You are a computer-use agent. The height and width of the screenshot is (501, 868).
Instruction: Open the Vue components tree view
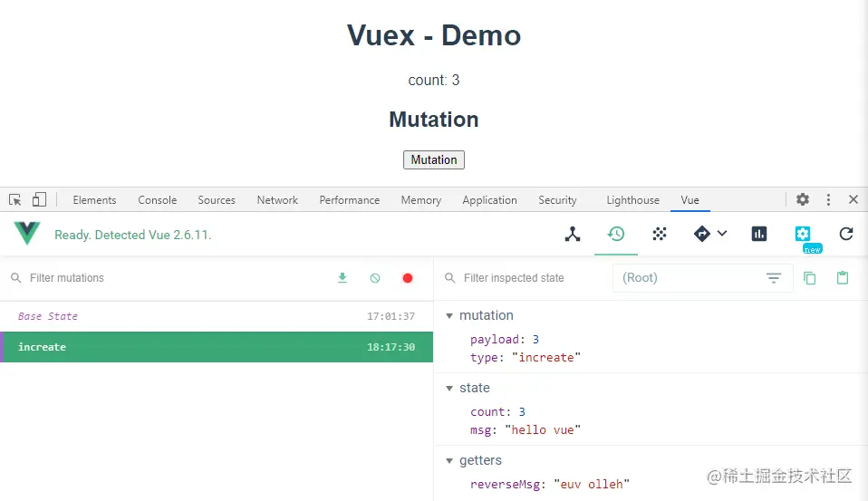pos(573,234)
